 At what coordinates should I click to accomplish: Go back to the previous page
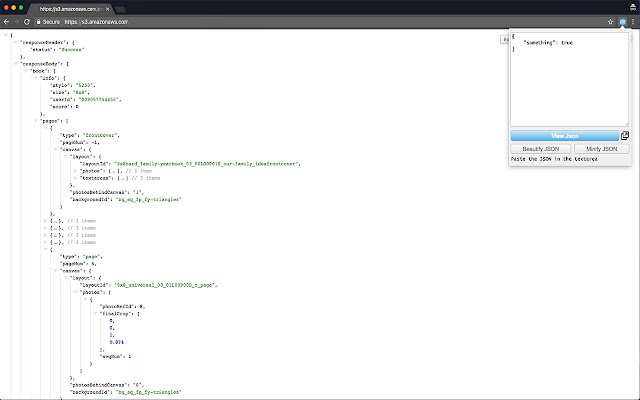click(x=6, y=20)
